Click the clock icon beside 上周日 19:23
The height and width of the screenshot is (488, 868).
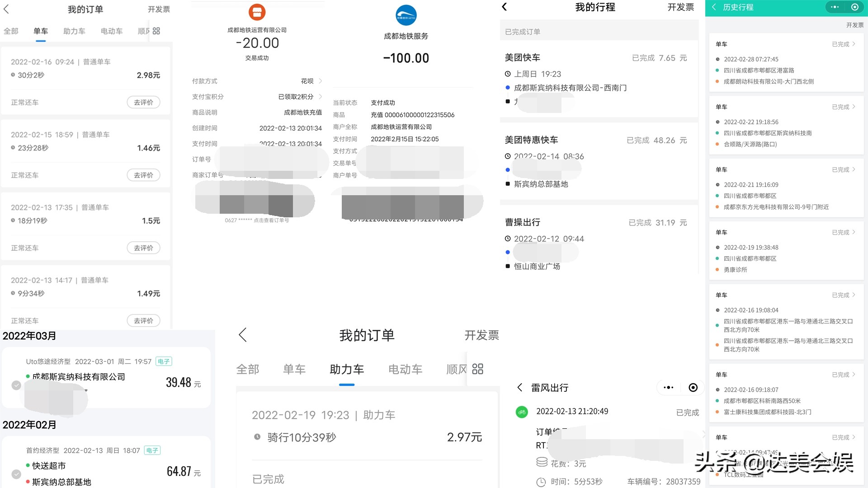coord(507,74)
